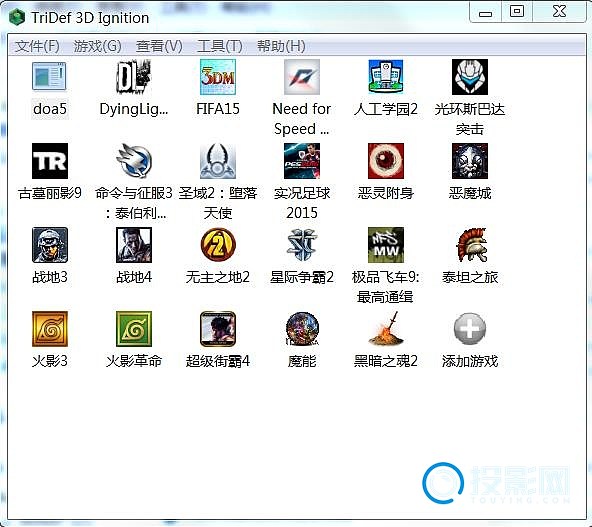Click the 泰坦之旅 label text
The height and width of the screenshot is (527, 592).
(470, 277)
